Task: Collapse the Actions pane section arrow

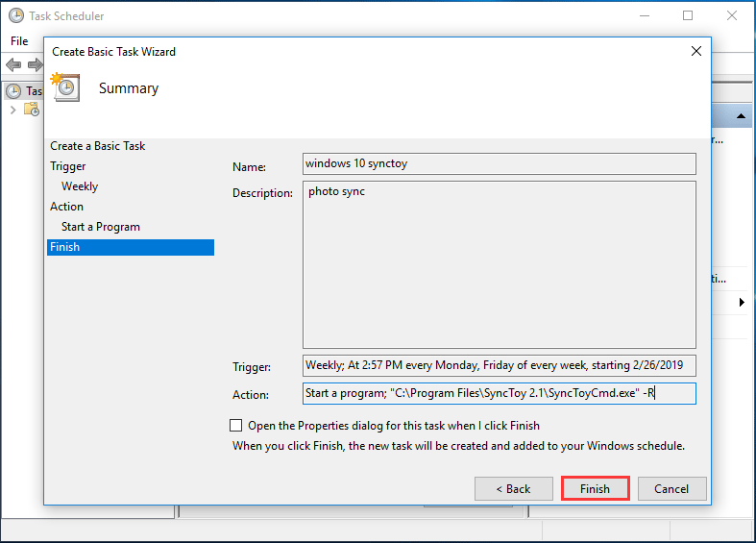Action: click(x=741, y=116)
